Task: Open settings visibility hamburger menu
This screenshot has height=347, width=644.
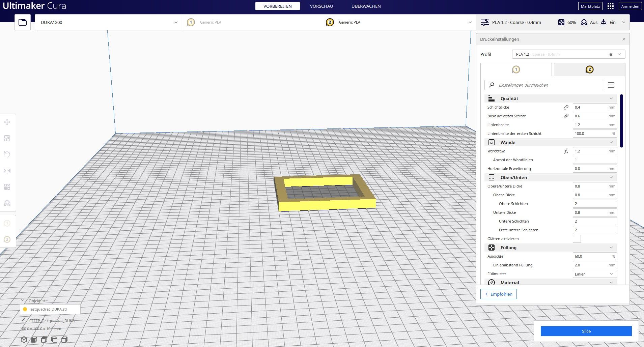Action: (611, 85)
